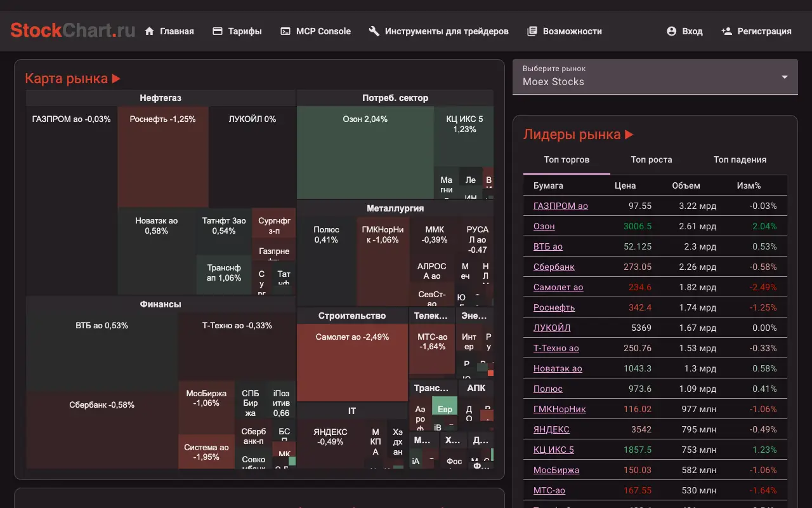Click the Объем column header
The image size is (812, 508).
[686, 185]
